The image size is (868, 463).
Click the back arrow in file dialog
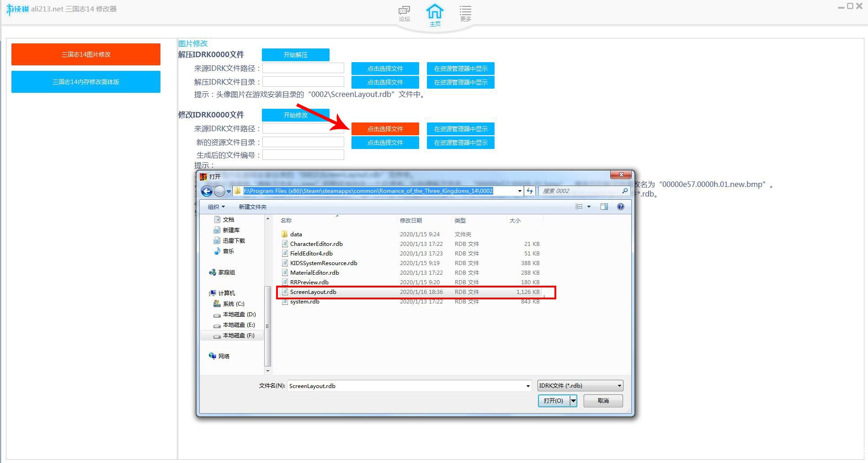click(207, 191)
